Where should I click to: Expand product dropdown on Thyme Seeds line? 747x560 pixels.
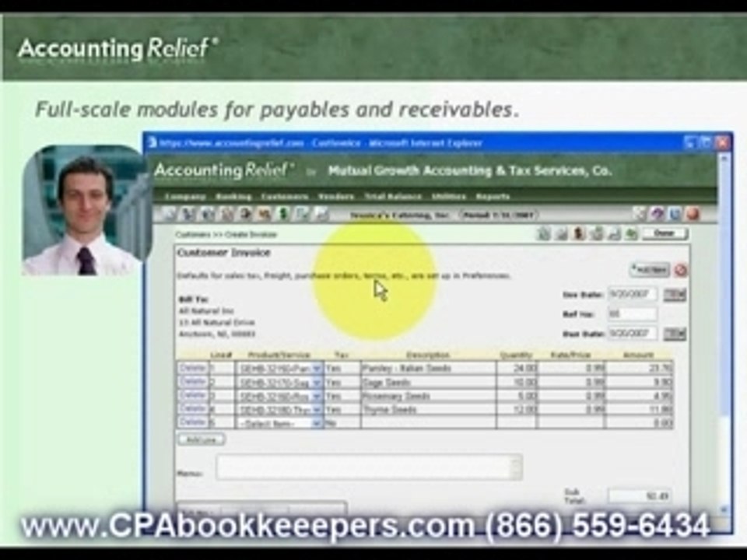317,410
